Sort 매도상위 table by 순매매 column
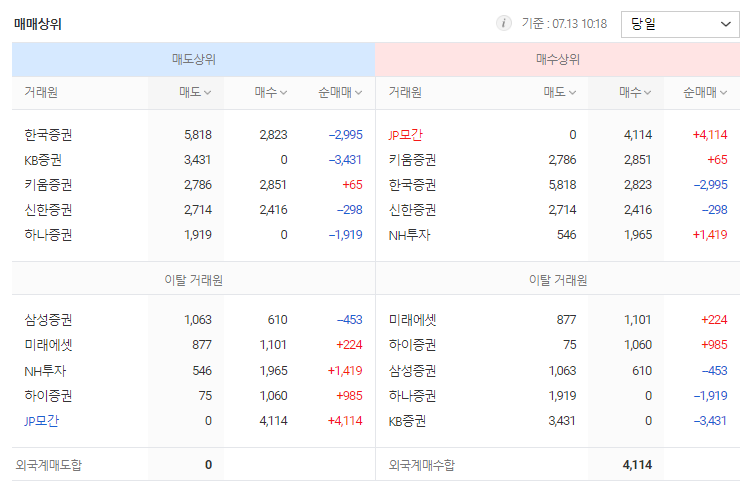The image size is (749, 482). click(x=340, y=92)
